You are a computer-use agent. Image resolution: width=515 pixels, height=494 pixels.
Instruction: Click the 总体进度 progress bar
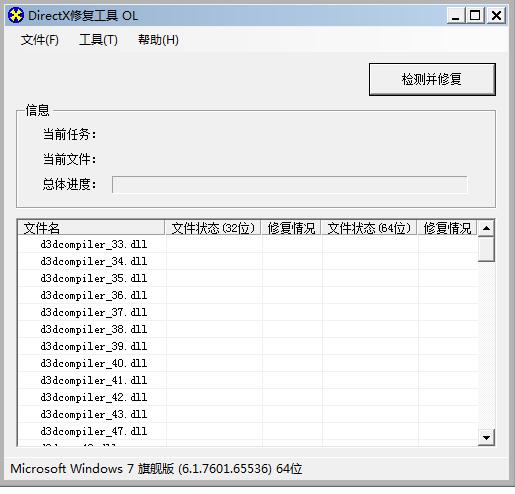(289, 184)
